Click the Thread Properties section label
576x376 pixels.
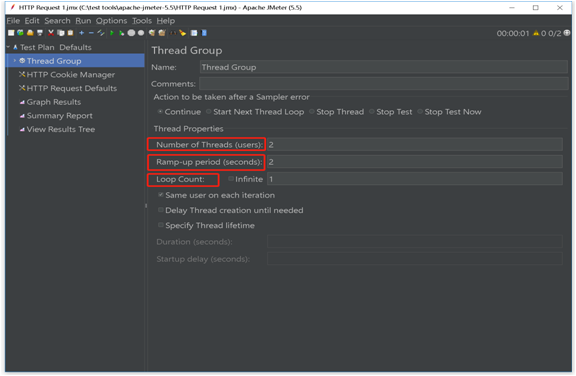click(188, 129)
